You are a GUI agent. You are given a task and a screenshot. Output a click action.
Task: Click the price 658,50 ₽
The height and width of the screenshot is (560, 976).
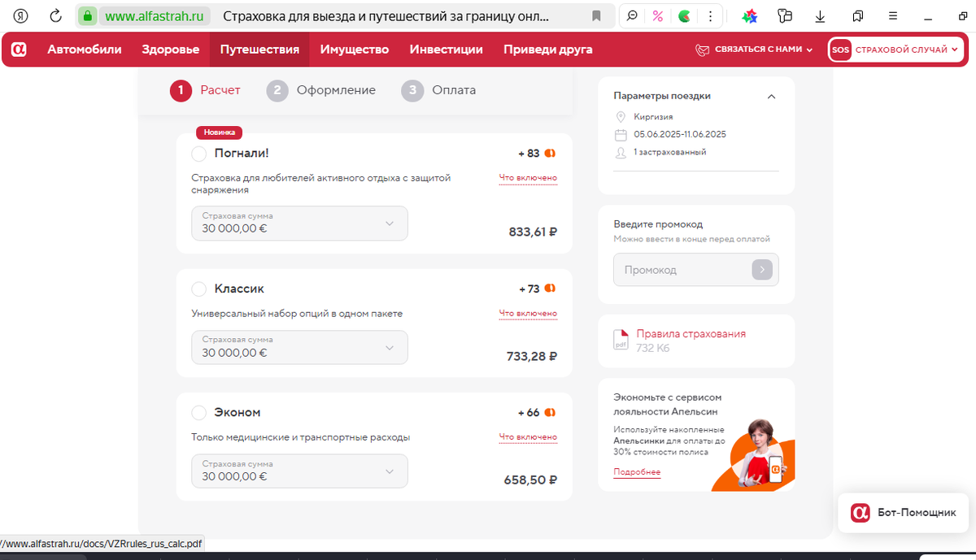click(530, 480)
